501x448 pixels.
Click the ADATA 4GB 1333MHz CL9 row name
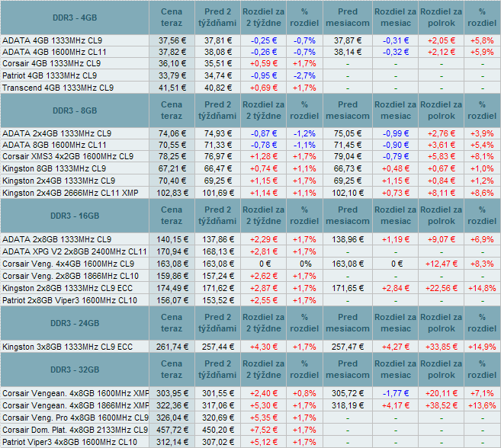[53, 40]
